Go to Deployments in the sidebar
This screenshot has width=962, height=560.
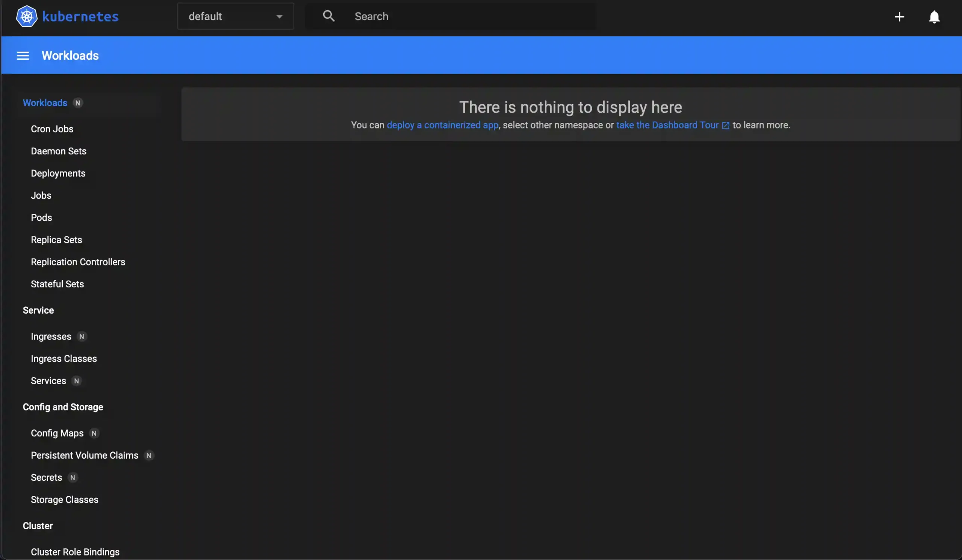tap(58, 173)
